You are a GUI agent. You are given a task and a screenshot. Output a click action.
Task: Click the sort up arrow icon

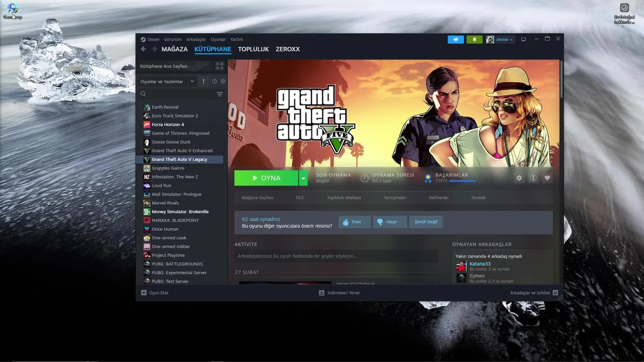[203, 81]
